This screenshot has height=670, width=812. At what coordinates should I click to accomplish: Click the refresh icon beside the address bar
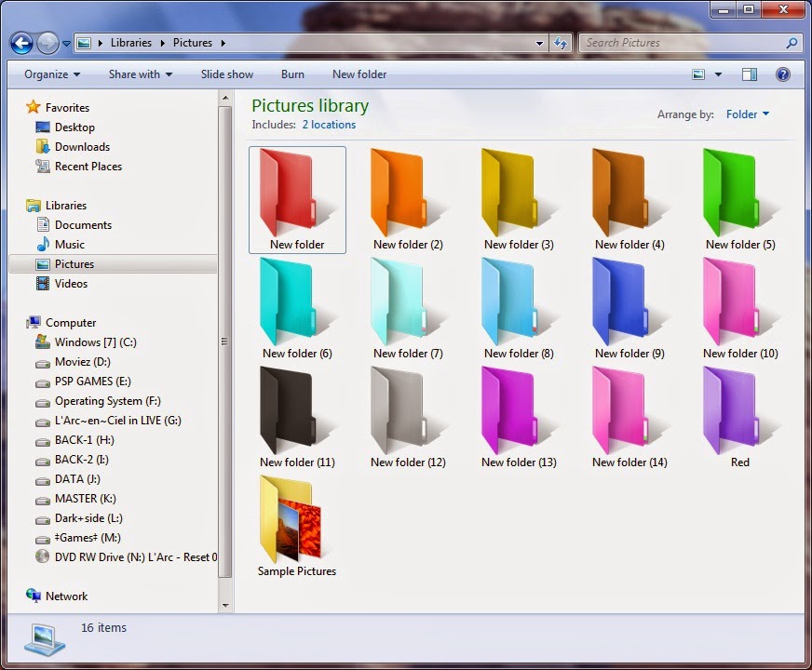click(x=558, y=43)
